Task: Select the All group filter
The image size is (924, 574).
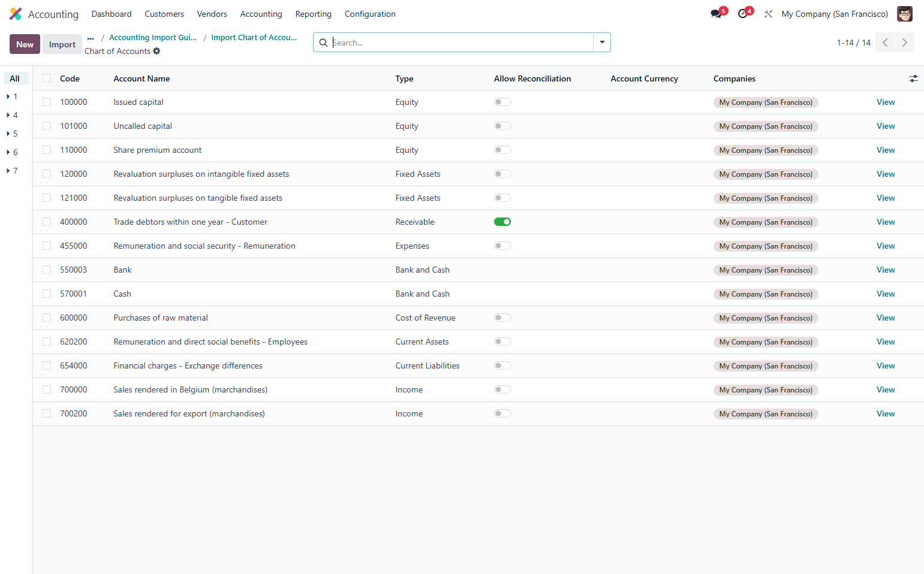Action: pos(15,78)
